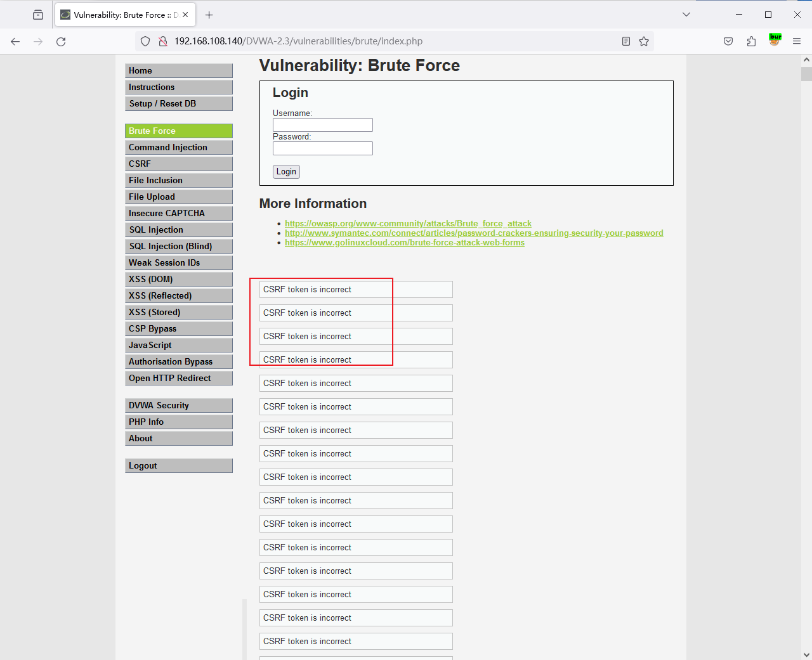812x660 pixels.
Task: Click the browser back arrow
Action: click(x=15, y=41)
